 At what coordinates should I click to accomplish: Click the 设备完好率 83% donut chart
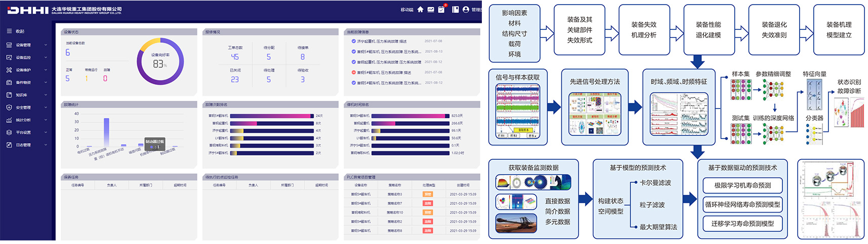(160, 61)
